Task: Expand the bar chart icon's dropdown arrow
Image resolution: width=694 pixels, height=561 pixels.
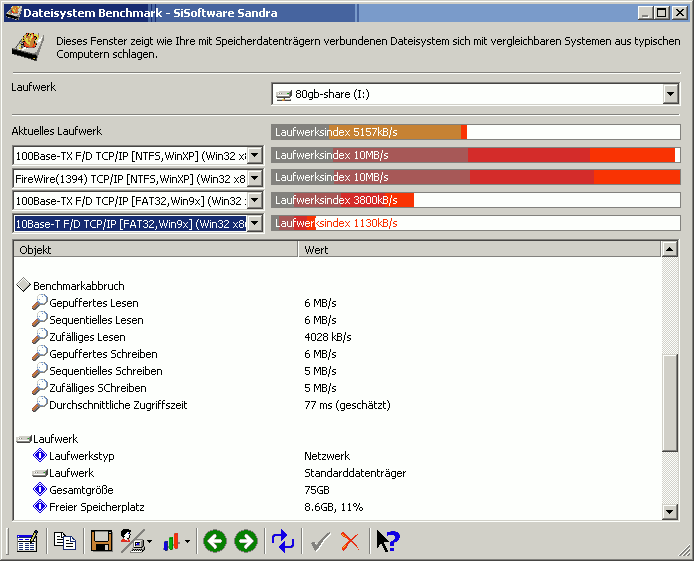Action: [x=188, y=542]
